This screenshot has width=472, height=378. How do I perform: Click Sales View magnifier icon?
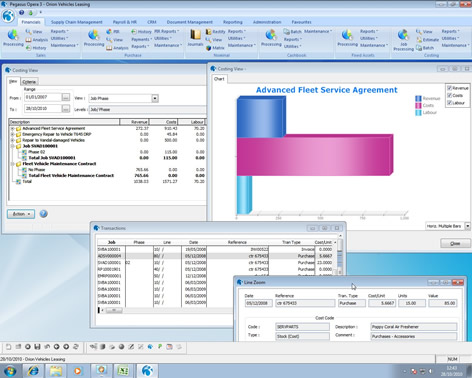coord(29,32)
